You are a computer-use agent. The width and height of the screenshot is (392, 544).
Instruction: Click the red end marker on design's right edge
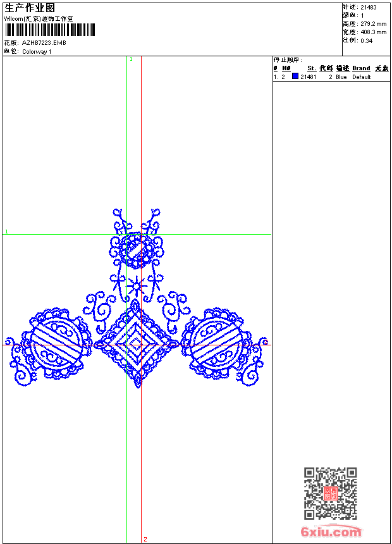(265, 342)
